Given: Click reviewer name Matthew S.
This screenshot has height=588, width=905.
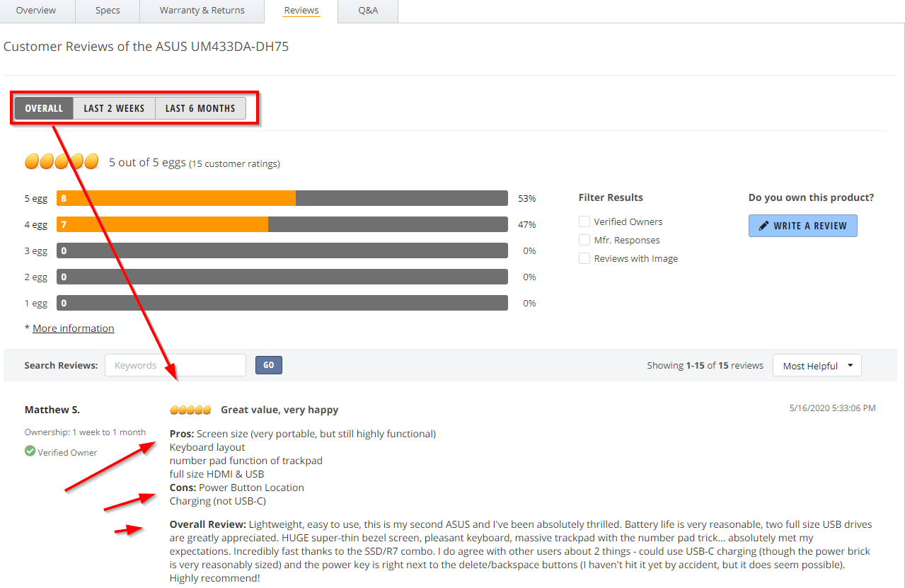Looking at the screenshot, I should 52,410.
